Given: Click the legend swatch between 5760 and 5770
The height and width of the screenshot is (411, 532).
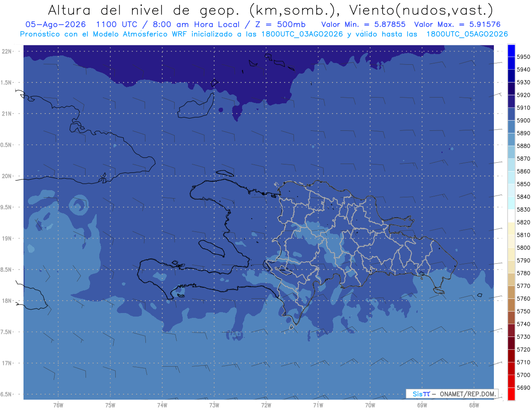Looking at the screenshot, I should [511, 292].
